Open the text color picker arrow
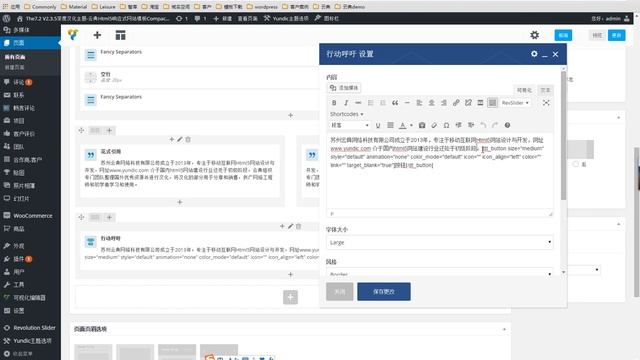The width and height of the screenshot is (640, 360). pyautogui.click(x=411, y=125)
